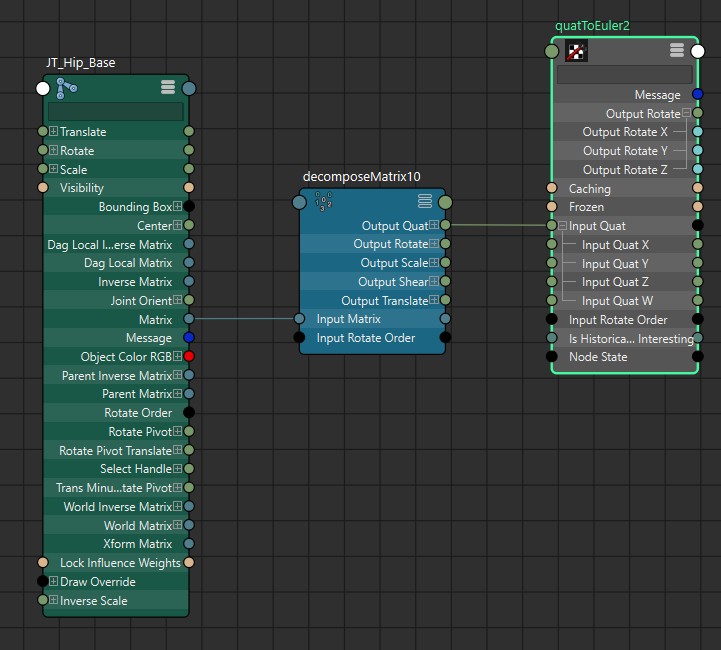The width and height of the screenshot is (721, 650).
Task: Expand the Translate attribute on JT_Hip_Base
Action: pos(53,131)
